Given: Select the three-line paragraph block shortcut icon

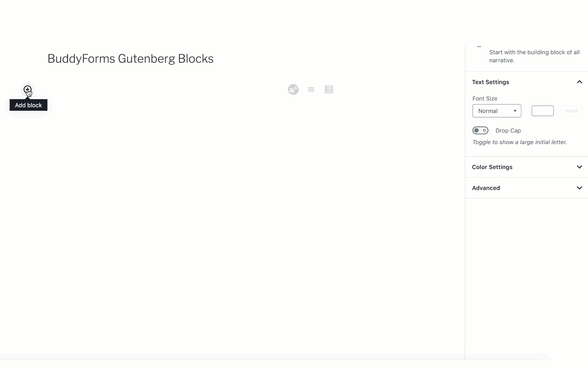Looking at the screenshot, I should pyautogui.click(x=311, y=90).
